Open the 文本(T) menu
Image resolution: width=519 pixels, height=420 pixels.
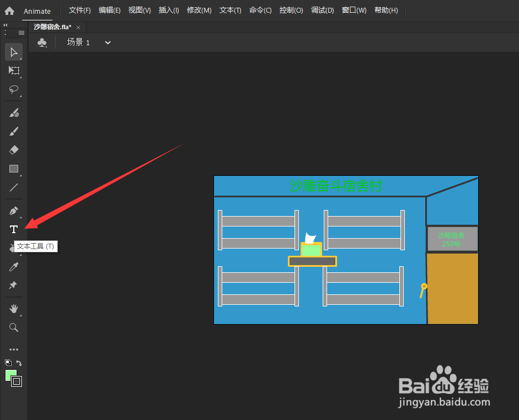click(x=231, y=10)
